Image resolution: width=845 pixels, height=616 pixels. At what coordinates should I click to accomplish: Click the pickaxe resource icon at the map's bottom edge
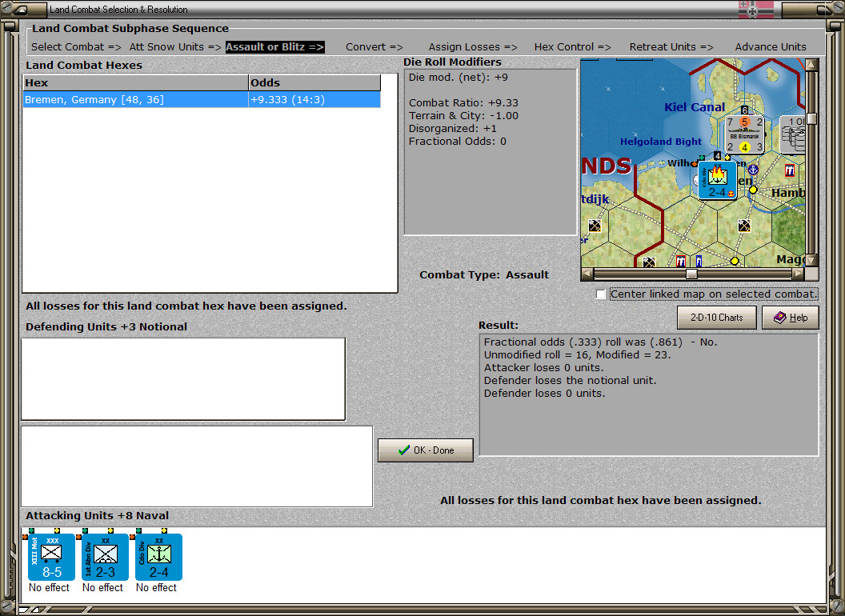click(649, 262)
